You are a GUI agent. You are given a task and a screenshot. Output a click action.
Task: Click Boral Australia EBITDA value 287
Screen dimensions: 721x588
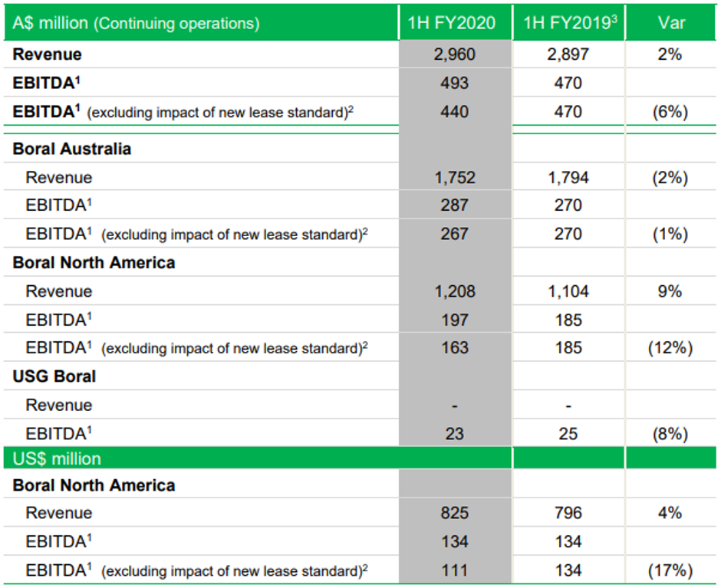[454, 205]
